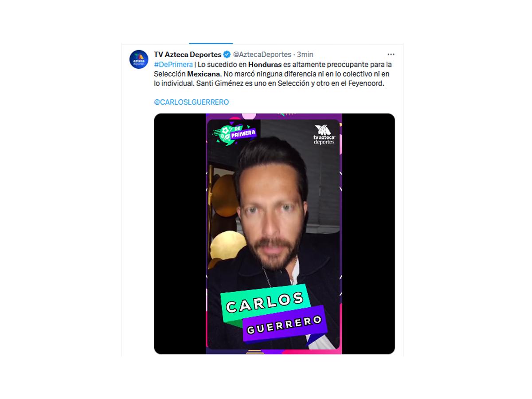This screenshot has height=399, width=532.
Task: Click the left black bar of video
Action: point(180,234)
